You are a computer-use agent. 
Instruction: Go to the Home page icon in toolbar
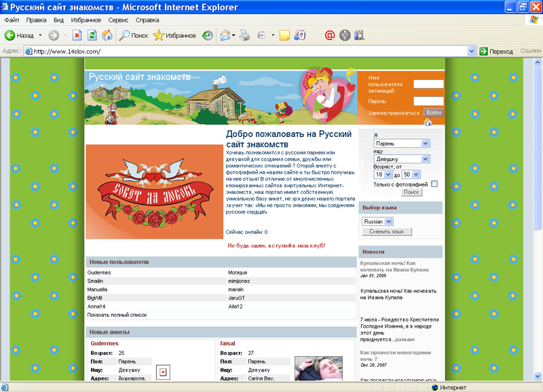(107, 35)
